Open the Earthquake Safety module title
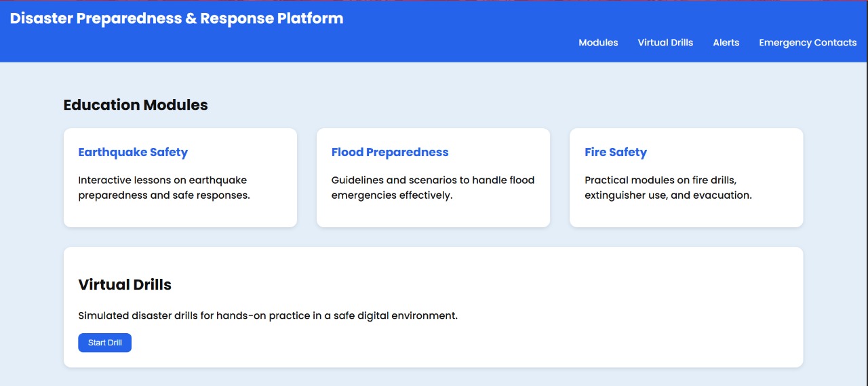This screenshot has height=386, width=868. [x=133, y=153]
